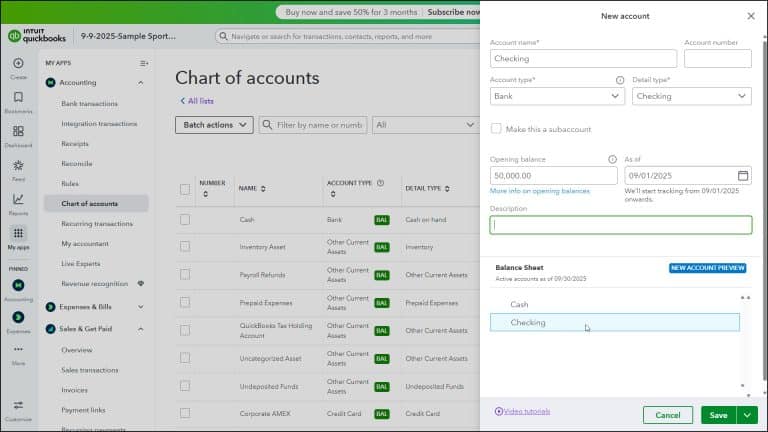Select the Uncategorized Asset row checkbox
The image size is (768, 432).
click(x=185, y=358)
